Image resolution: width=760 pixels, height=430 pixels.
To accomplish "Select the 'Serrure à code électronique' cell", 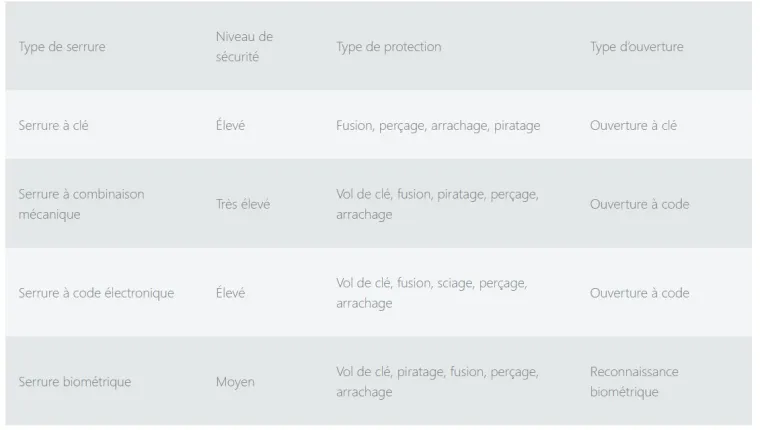I will pyautogui.click(x=96, y=293).
